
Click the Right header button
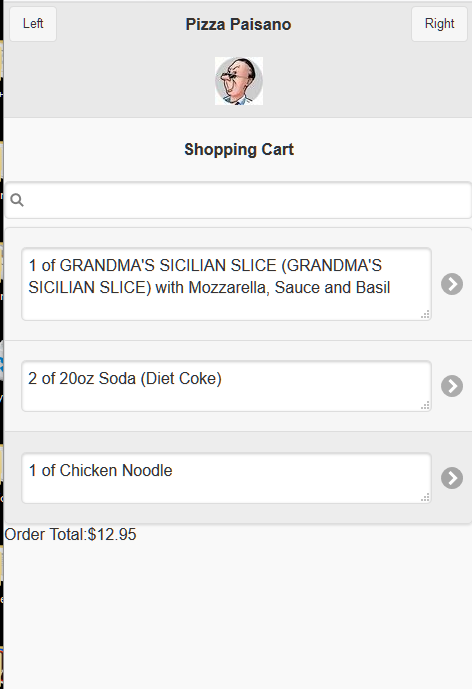(439, 24)
